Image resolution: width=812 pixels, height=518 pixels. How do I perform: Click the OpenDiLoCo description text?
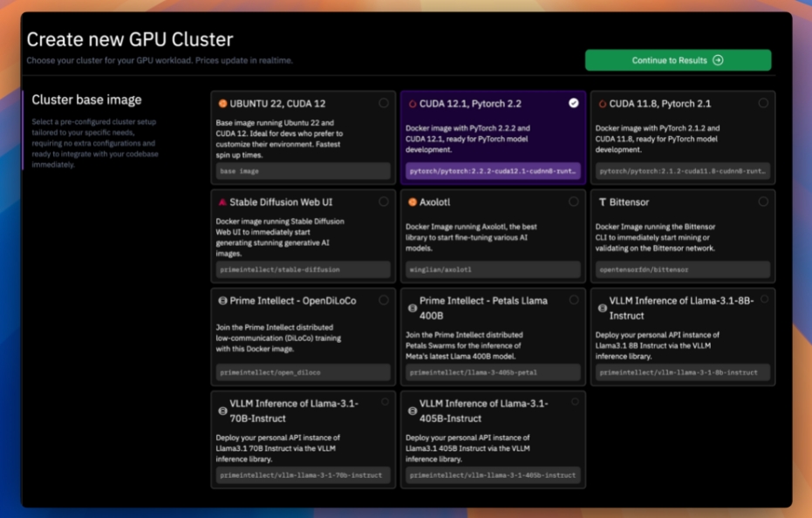click(278, 337)
